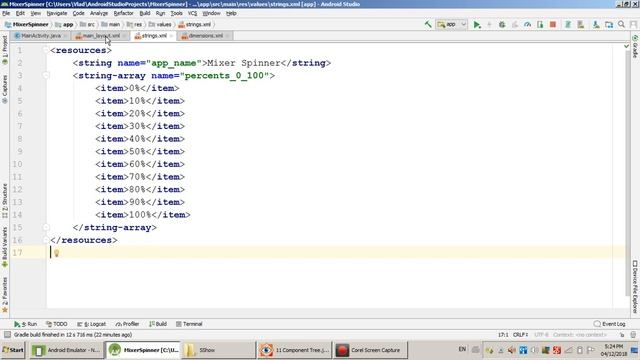640x360 pixels.
Task: Open the Structure side panel
Action: click(x=4, y=201)
